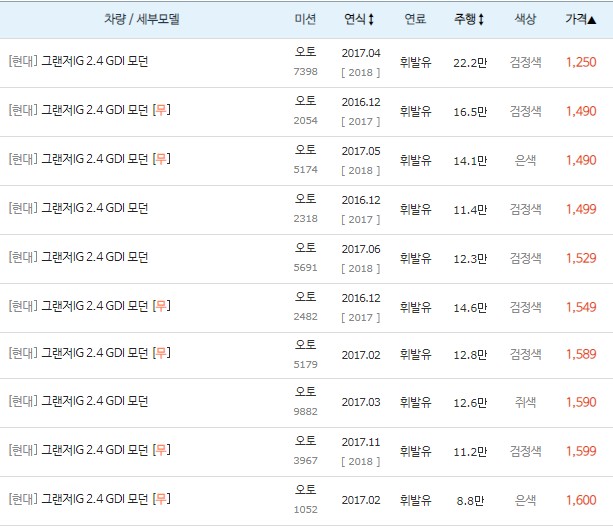The height and width of the screenshot is (532, 613).
Task: Click the price 1,599
Action: click(x=581, y=451)
